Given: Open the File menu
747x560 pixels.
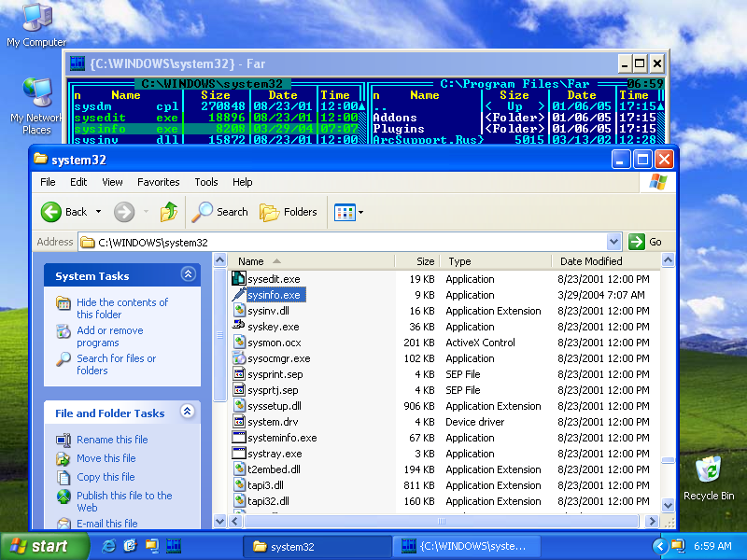Looking at the screenshot, I should point(48,182).
